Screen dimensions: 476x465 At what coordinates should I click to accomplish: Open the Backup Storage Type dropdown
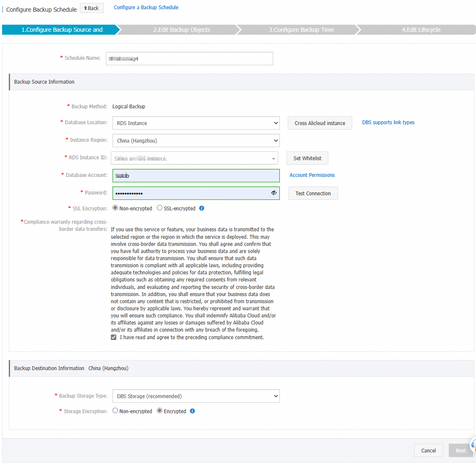[x=196, y=396]
